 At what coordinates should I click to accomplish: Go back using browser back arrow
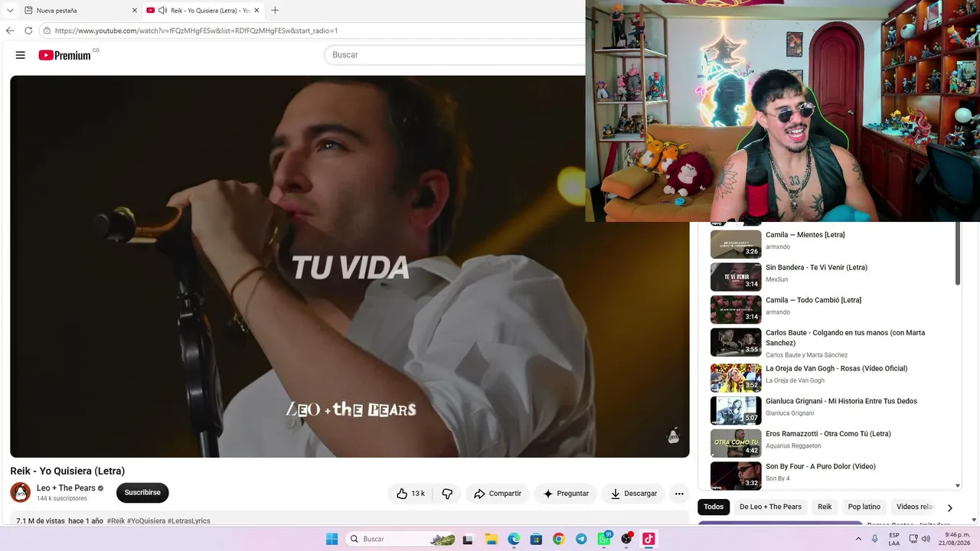pos(10,31)
